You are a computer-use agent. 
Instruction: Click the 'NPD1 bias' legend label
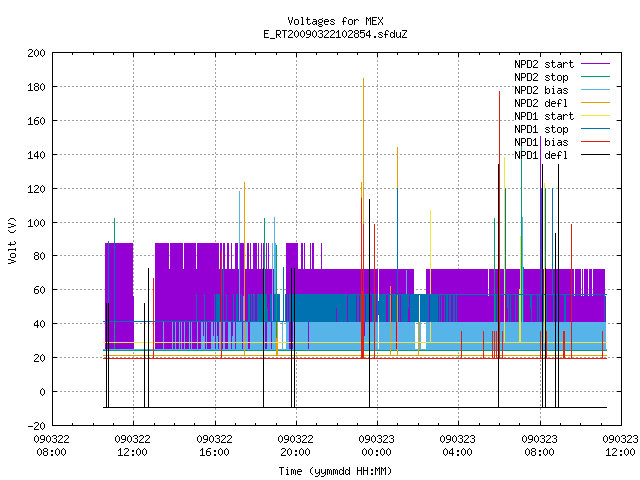(541, 142)
